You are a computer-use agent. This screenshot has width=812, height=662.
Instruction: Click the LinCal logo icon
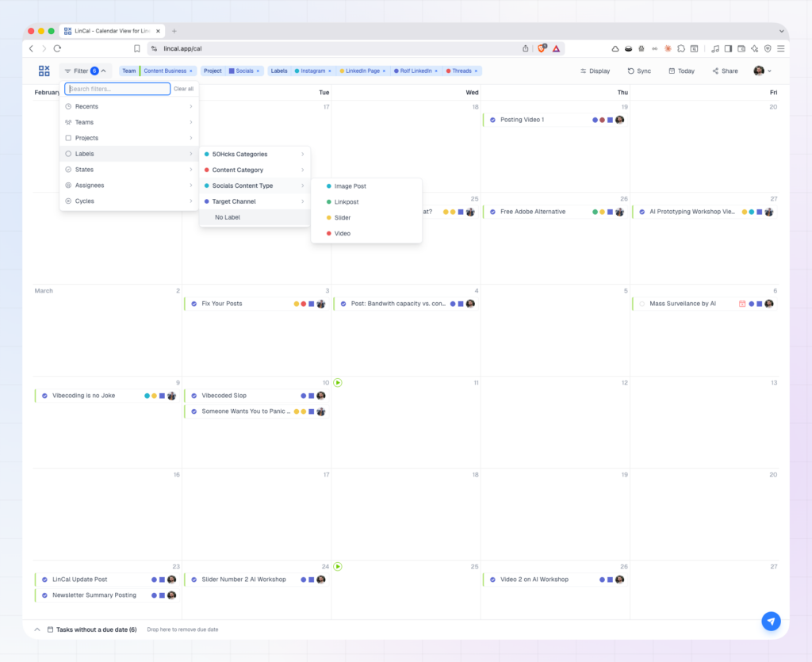pos(44,71)
